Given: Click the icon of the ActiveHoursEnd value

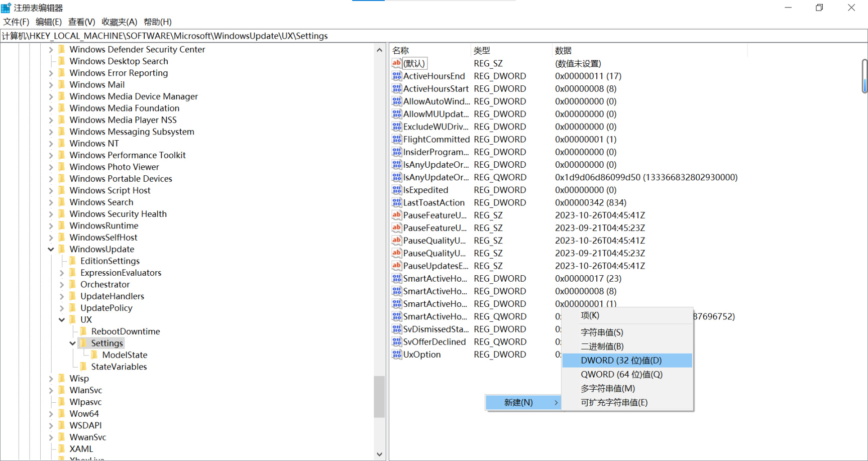Looking at the screenshot, I should (397, 76).
